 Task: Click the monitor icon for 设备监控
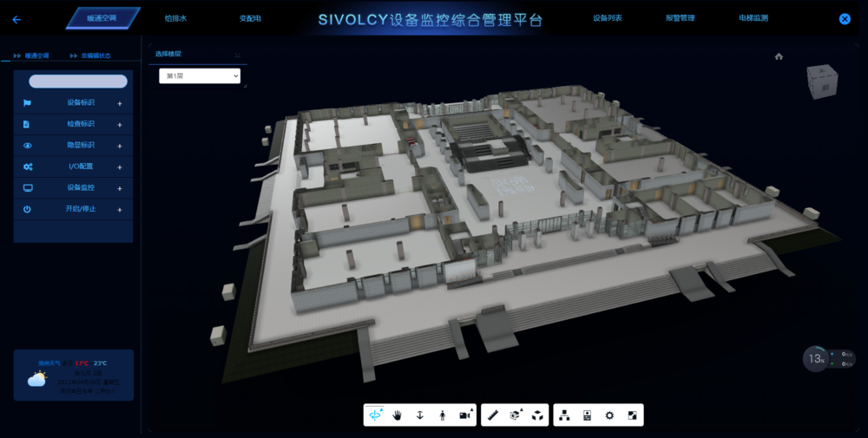pos(28,188)
